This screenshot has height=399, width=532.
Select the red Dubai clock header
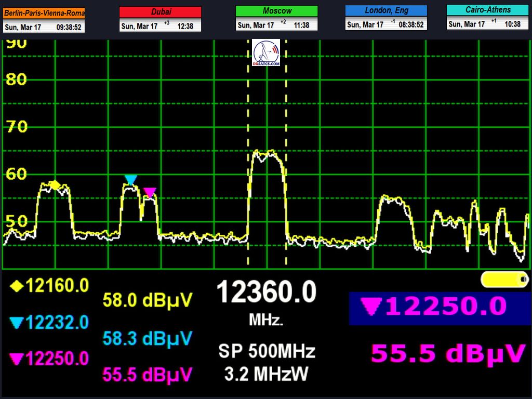coord(160,11)
